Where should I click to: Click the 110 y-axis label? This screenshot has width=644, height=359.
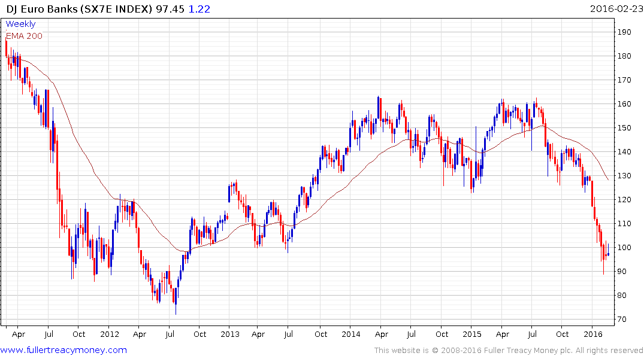(x=624, y=224)
